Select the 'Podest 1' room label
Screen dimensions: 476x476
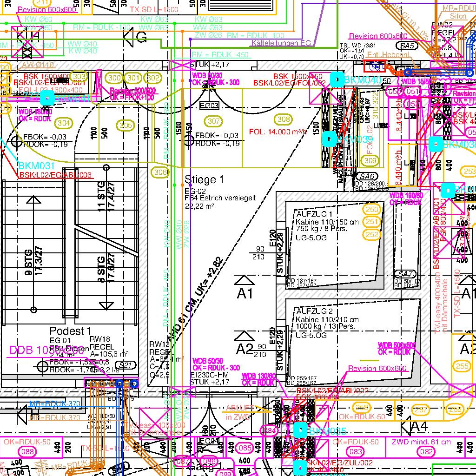click(x=70, y=331)
